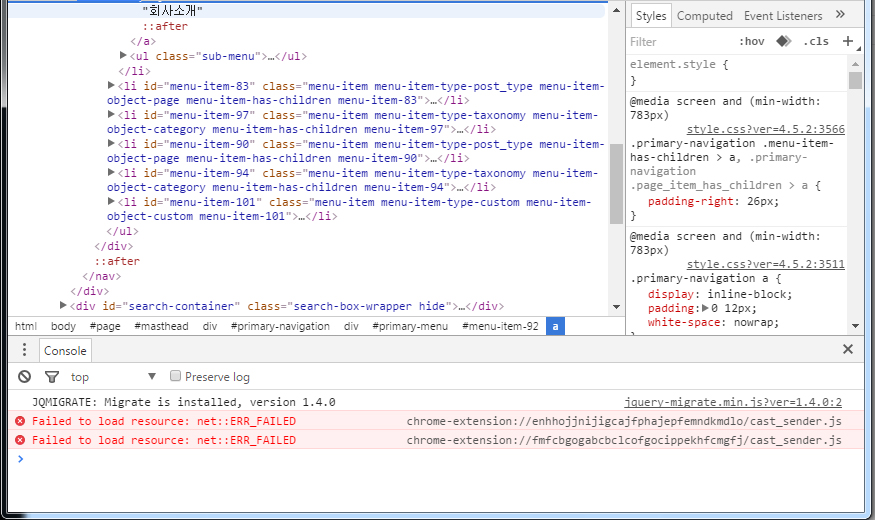Click the DOM tree vertical scrollbar thumb

(616, 184)
